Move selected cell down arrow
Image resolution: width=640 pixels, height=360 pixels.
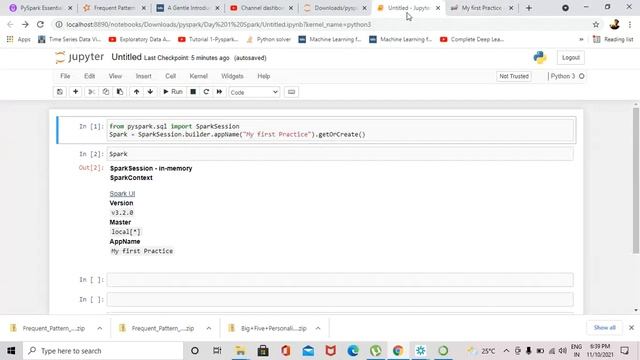150,92
